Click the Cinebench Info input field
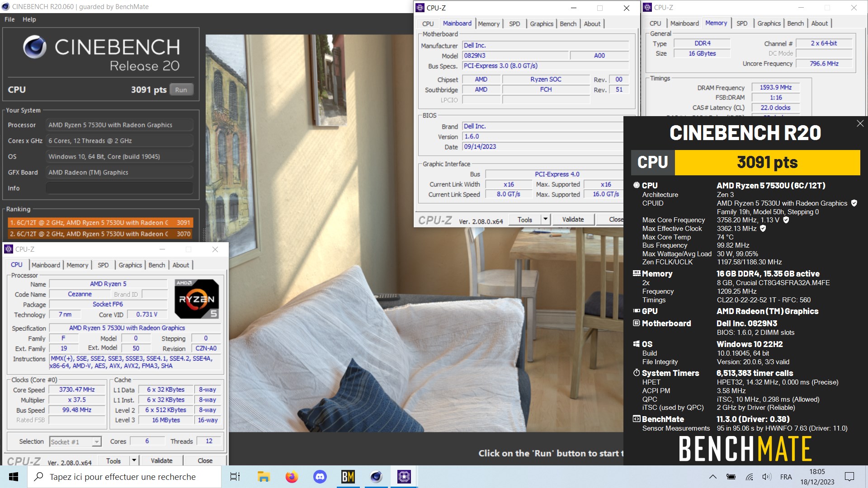 [119, 188]
